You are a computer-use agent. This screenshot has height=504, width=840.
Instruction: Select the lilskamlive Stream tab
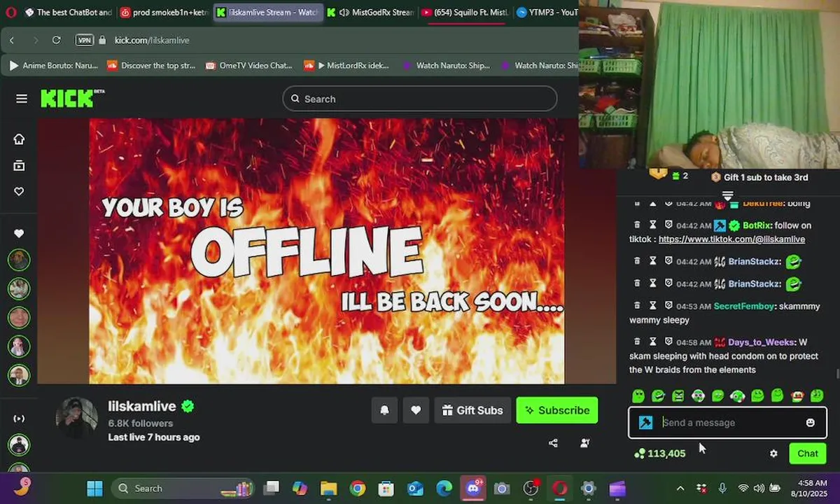coord(267,12)
